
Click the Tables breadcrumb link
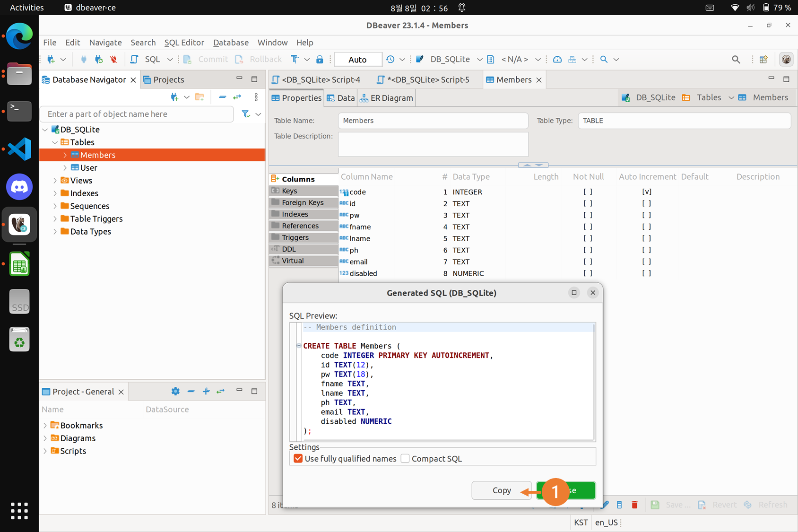(x=709, y=97)
